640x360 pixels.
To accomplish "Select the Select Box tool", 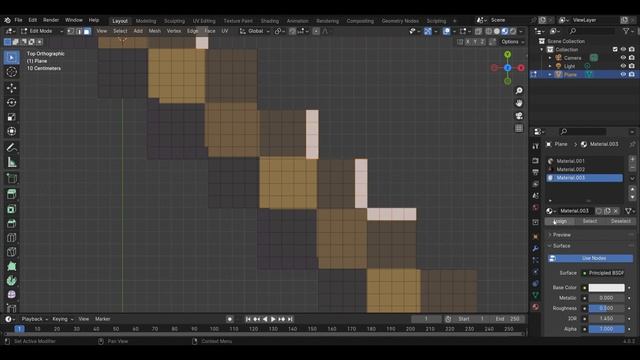I will pyautogui.click(x=11, y=58).
